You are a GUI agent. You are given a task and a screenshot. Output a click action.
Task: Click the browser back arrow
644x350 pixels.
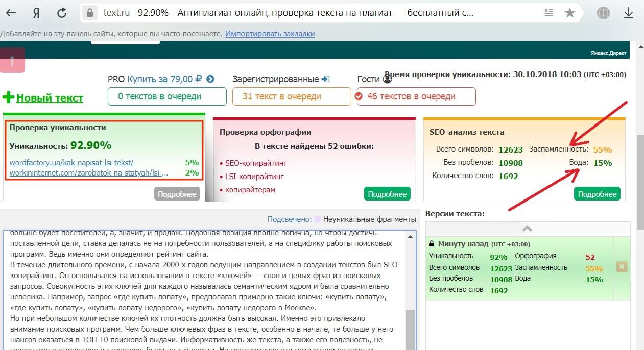pos(10,13)
